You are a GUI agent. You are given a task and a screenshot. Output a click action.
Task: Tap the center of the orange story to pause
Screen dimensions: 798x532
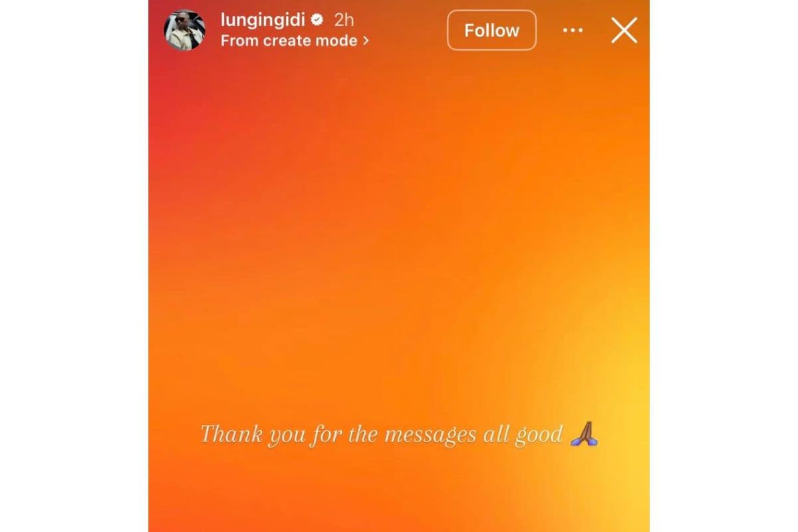point(399,266)
